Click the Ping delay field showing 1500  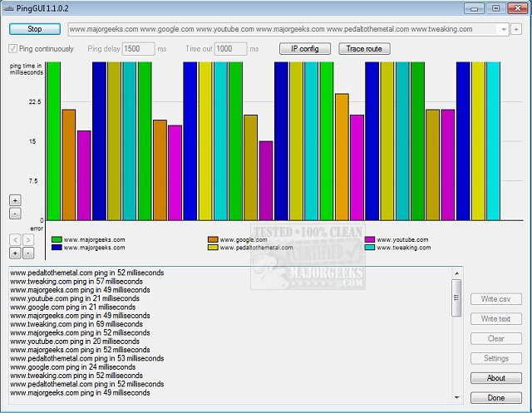pos(138,49)
